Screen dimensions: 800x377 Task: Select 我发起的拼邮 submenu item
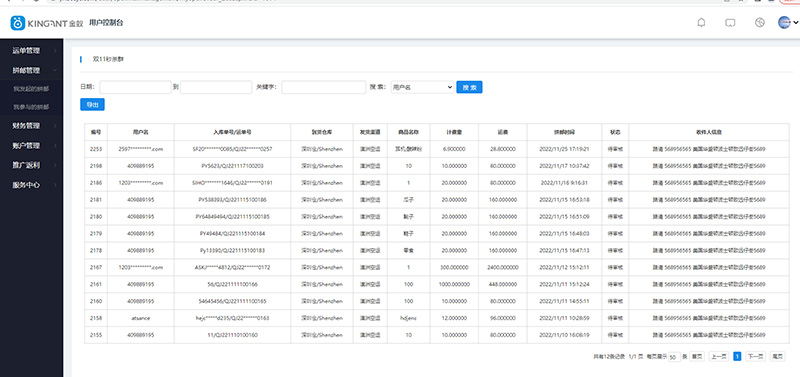coord(31,89)
